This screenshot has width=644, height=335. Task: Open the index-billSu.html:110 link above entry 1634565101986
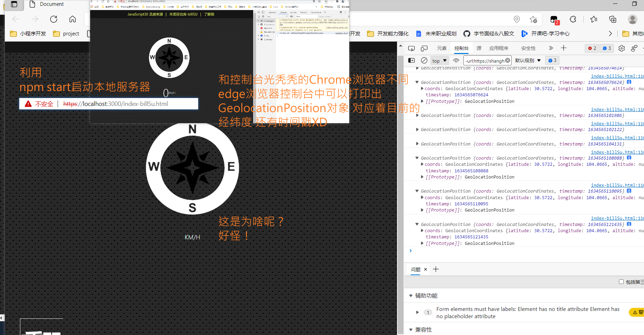618,109
